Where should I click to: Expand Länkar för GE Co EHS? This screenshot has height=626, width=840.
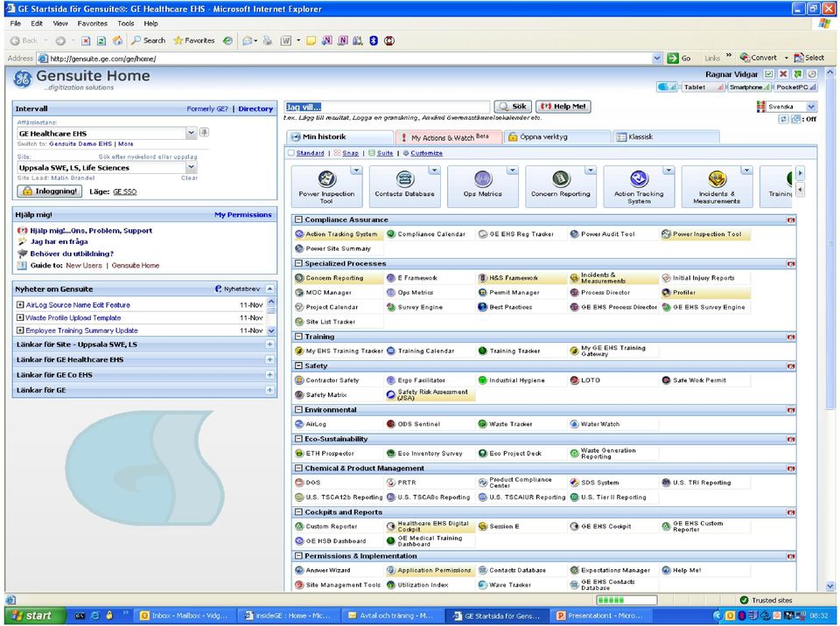pyautogui.click(x=270, y=375)
